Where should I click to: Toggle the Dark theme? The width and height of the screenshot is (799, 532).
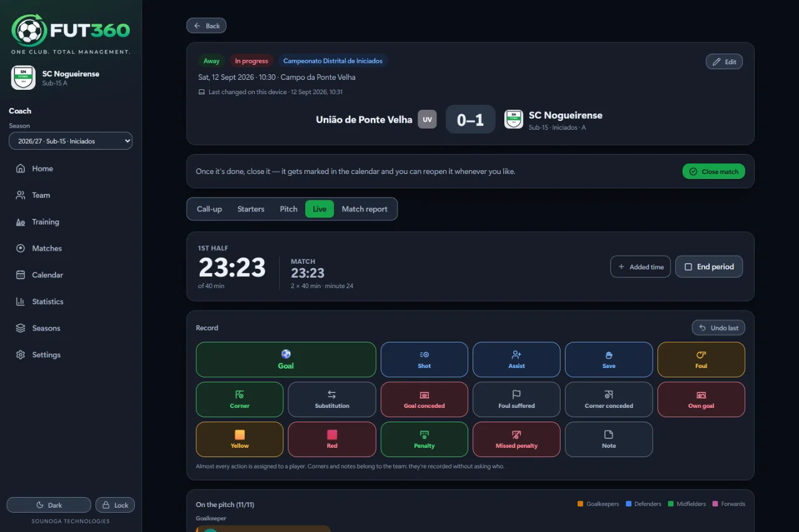click(x=49, y=505)
